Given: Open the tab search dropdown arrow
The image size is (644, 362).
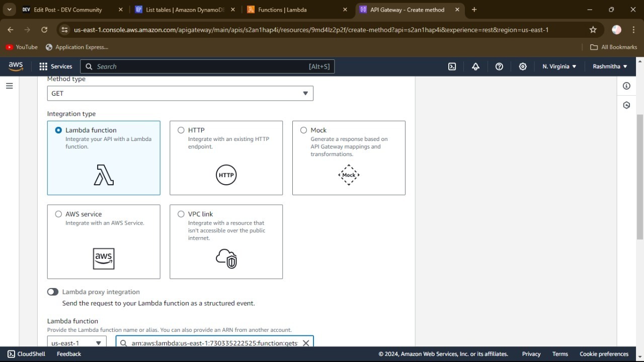Looking at the screenshot, I should pos(9,10).
